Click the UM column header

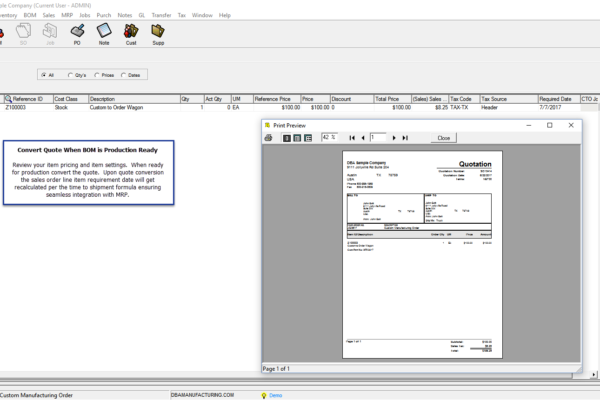pos(242,99)
